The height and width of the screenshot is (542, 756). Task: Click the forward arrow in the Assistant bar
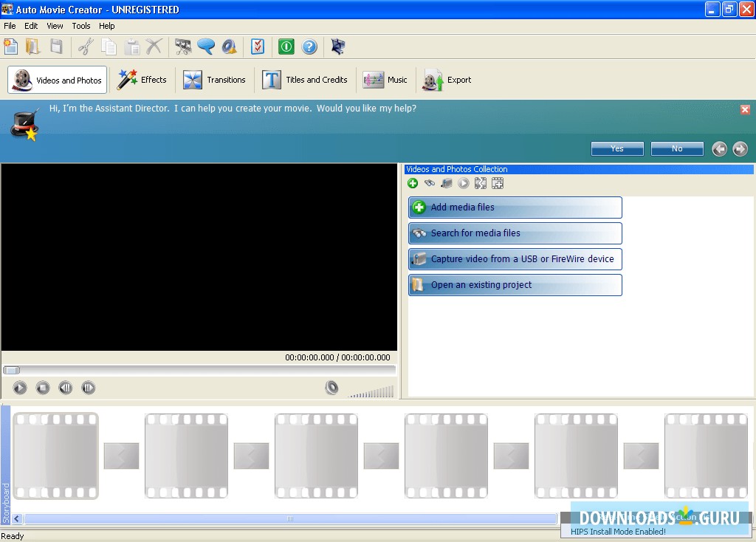pos(740,148)
